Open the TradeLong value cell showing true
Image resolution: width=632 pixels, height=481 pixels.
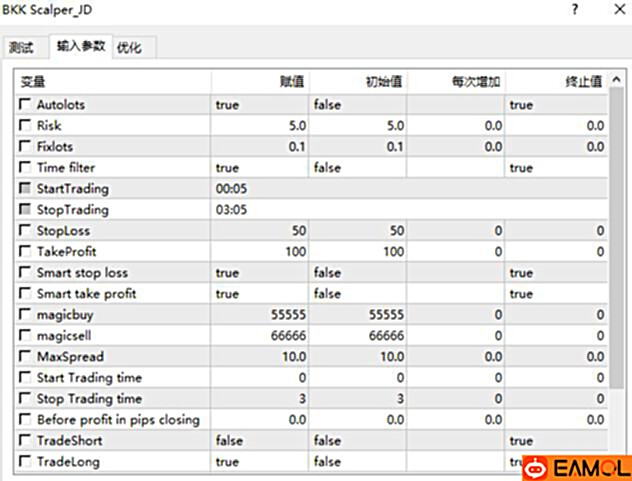[259, 462]
